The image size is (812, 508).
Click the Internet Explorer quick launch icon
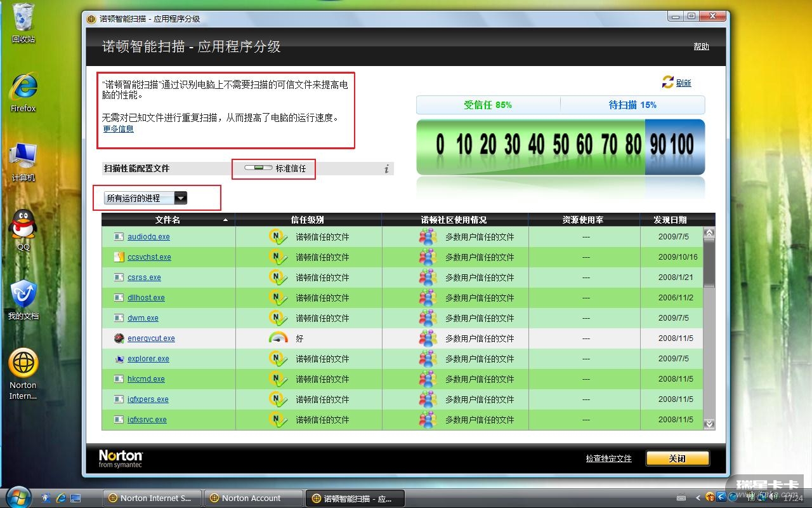62,498
